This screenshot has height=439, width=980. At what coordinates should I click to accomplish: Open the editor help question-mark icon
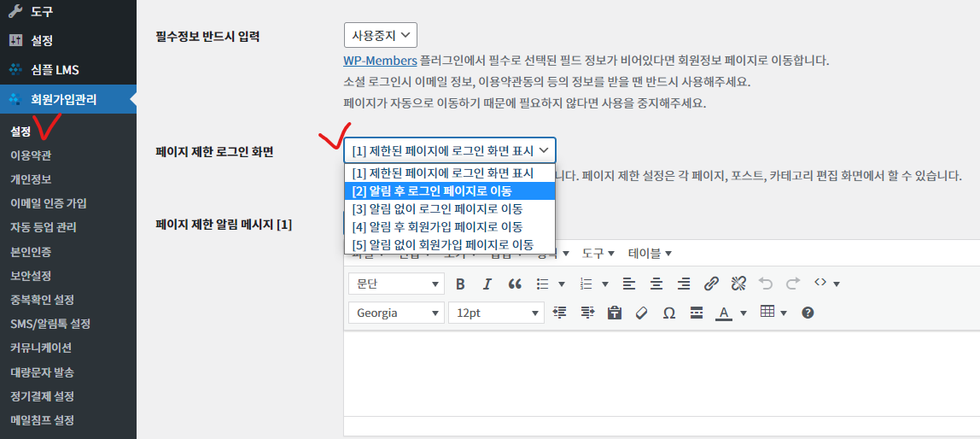[808, 312]
